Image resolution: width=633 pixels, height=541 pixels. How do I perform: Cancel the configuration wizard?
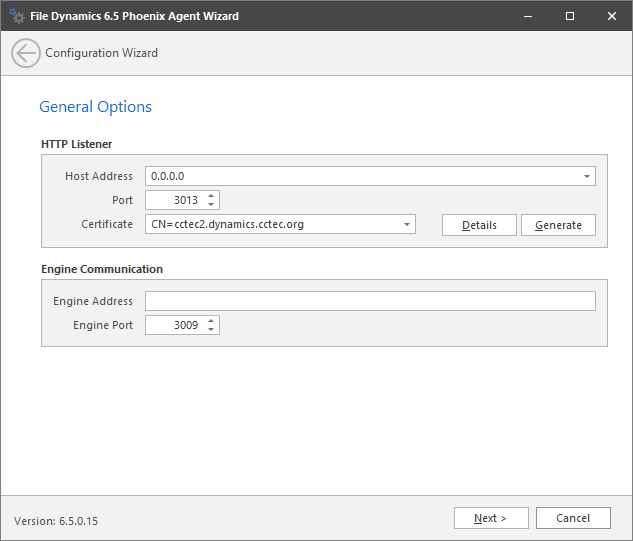[x=573, y=518]
